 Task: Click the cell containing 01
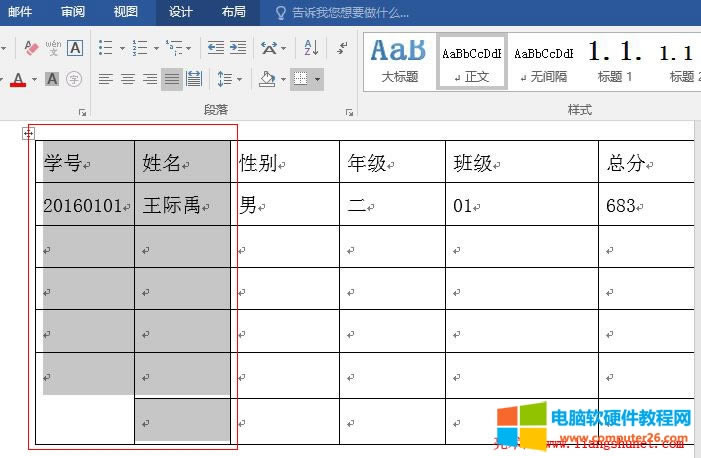[522, 204]
